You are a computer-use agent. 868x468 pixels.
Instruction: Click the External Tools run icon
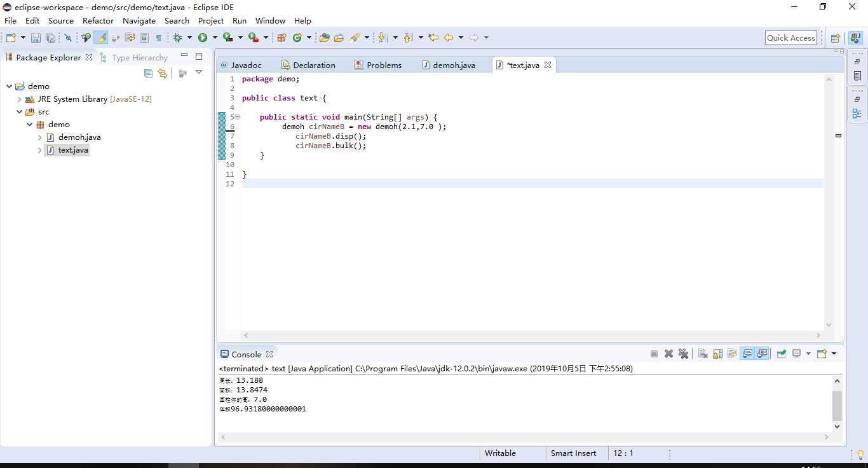(254, 38)
